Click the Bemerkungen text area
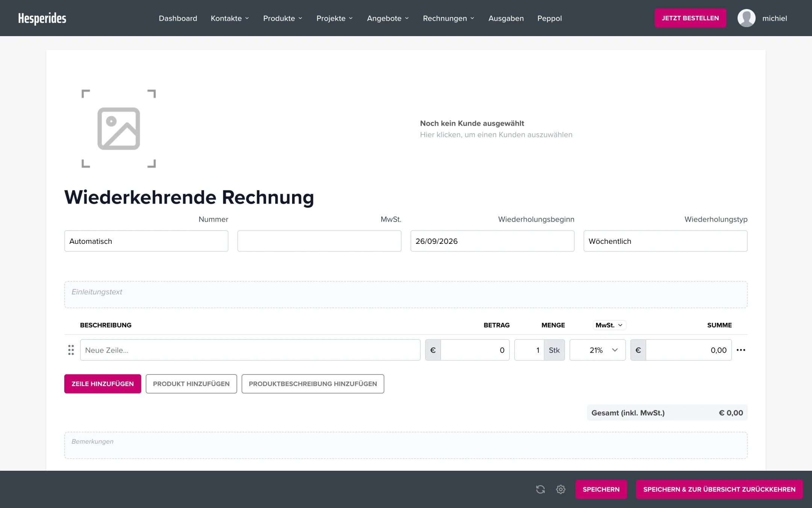The width and height of the screenshot is (812, 508). click(x=406, y=445)
